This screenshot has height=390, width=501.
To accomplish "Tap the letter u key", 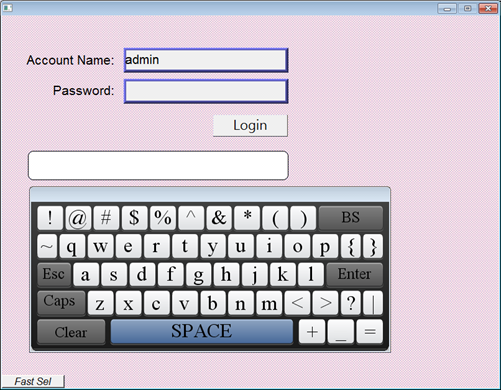I will [x=241, y=246].
